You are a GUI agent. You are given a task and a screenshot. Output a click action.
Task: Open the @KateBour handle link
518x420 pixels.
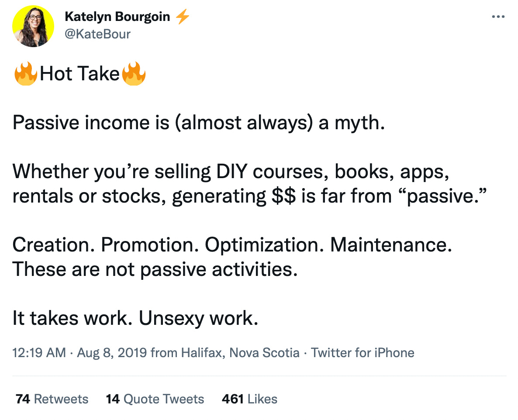tap(97, 34)
